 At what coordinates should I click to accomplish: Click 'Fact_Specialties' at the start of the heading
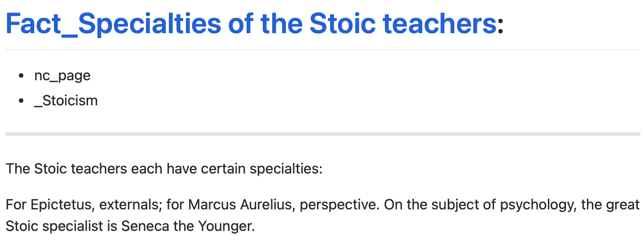(x=114, y=24)
